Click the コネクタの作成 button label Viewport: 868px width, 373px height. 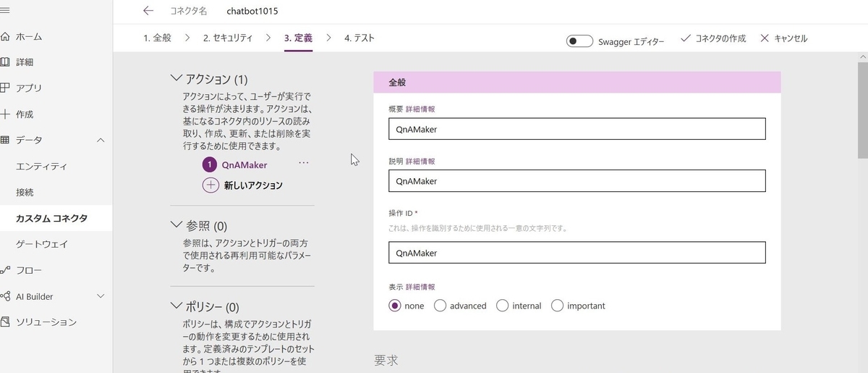(720, 38)
